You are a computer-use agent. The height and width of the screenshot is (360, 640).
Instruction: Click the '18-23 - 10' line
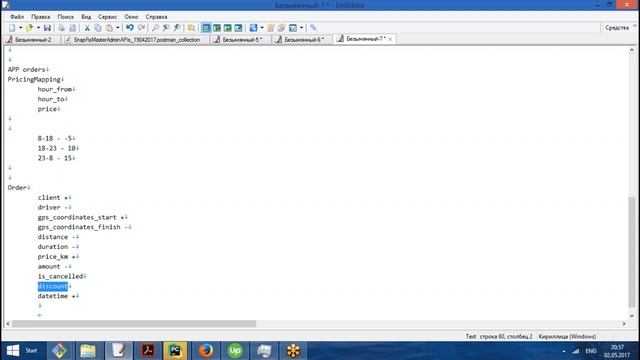click(57, 148)
